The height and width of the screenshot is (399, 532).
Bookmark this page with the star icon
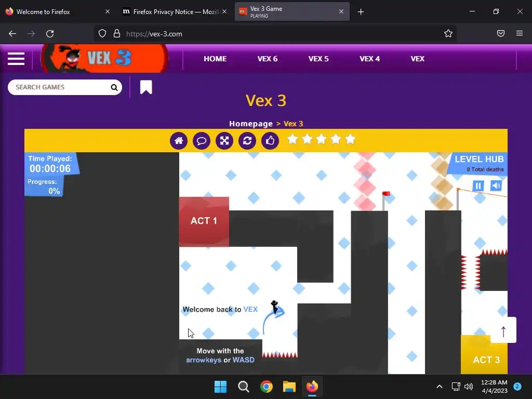tap(448, 33)
